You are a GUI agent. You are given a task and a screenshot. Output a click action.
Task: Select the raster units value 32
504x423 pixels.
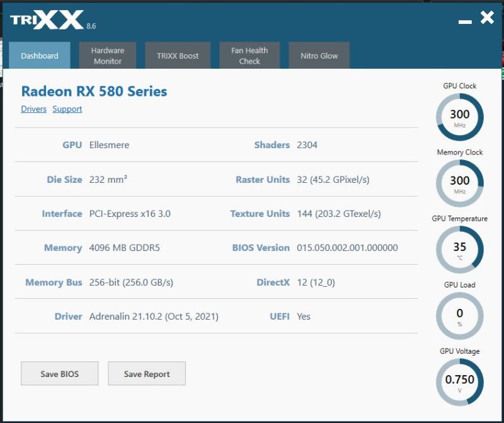click(333, 180)
